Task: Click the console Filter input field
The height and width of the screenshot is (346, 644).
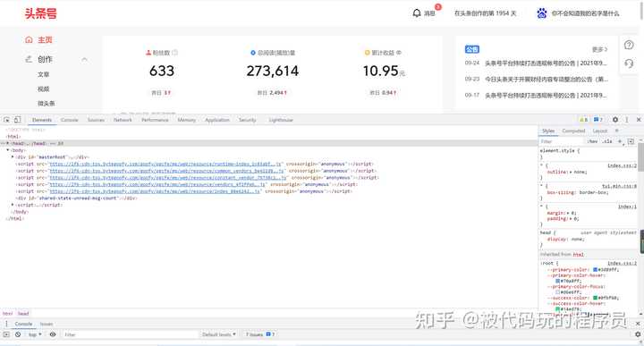Action: click(x=130, y=334)
